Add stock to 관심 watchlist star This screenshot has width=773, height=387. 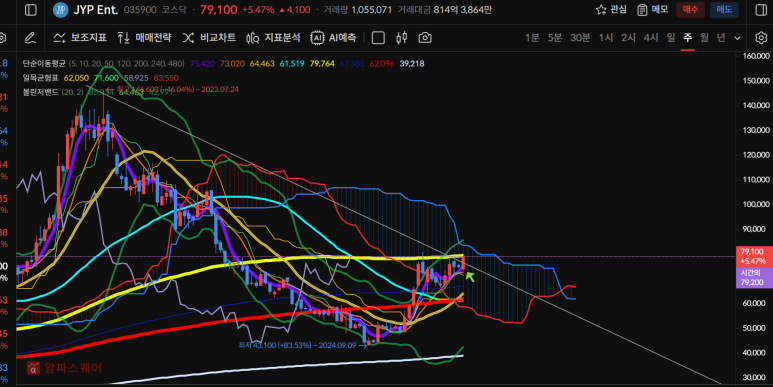click(x=611, y=10)
